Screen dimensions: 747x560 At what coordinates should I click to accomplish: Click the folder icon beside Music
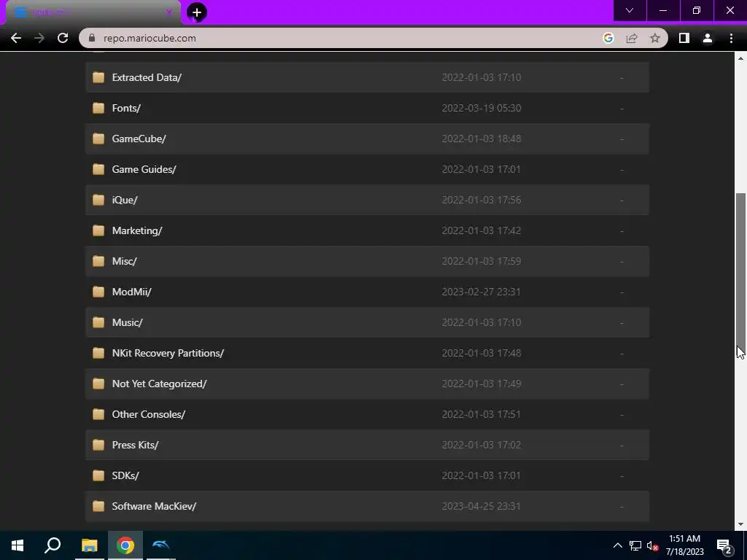pyautogui.click(x=98, y=322)
